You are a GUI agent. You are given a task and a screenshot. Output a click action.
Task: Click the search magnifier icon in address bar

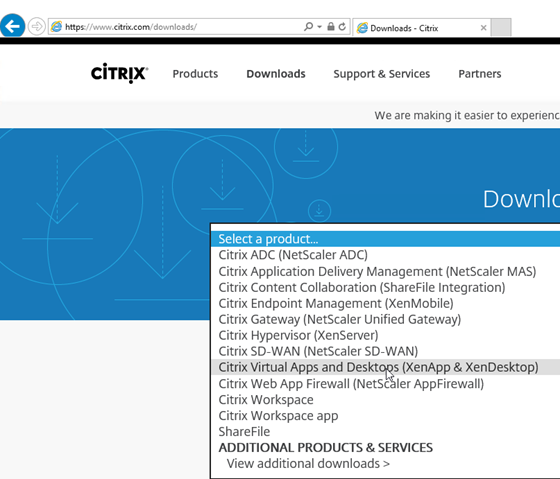tap(308, 27)
